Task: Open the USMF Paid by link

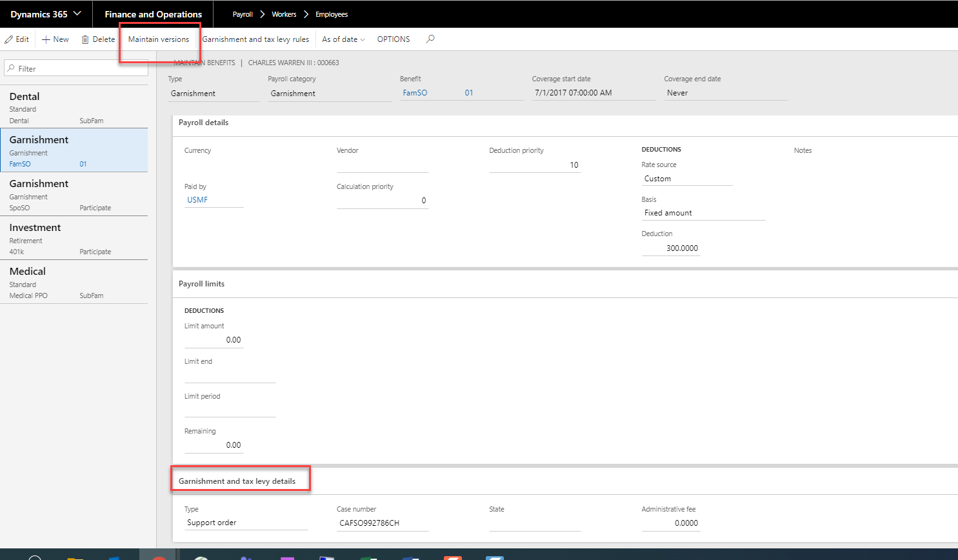Action: 197,200
